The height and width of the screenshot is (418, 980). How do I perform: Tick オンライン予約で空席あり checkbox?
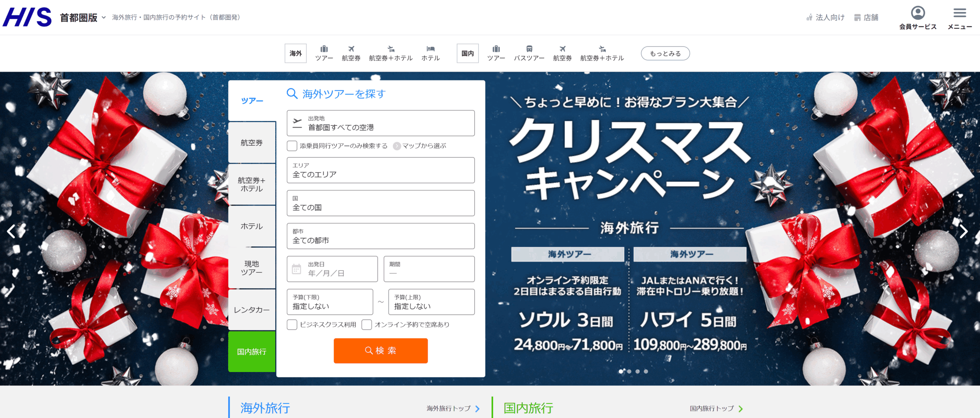(x=367, y=325)
